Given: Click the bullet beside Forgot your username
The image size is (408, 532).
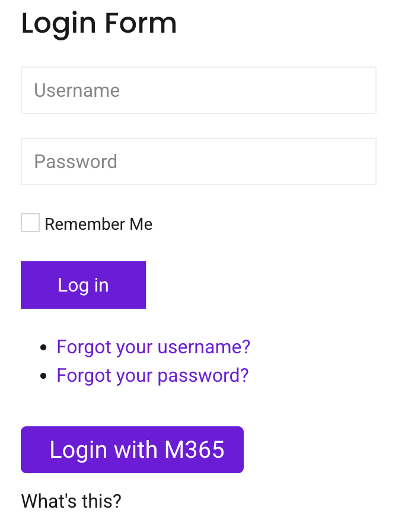Looking at the screenshot, I should pos(43,347).
